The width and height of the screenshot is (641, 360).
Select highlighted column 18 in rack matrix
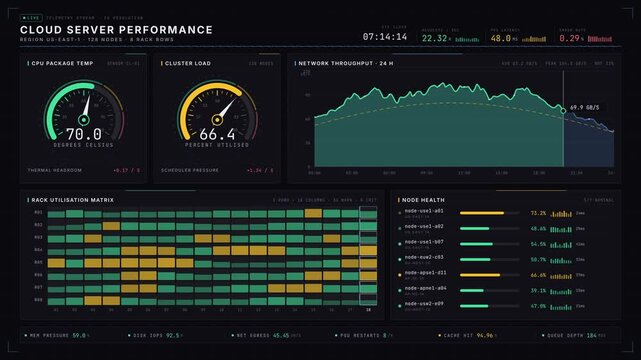[368, 256]
